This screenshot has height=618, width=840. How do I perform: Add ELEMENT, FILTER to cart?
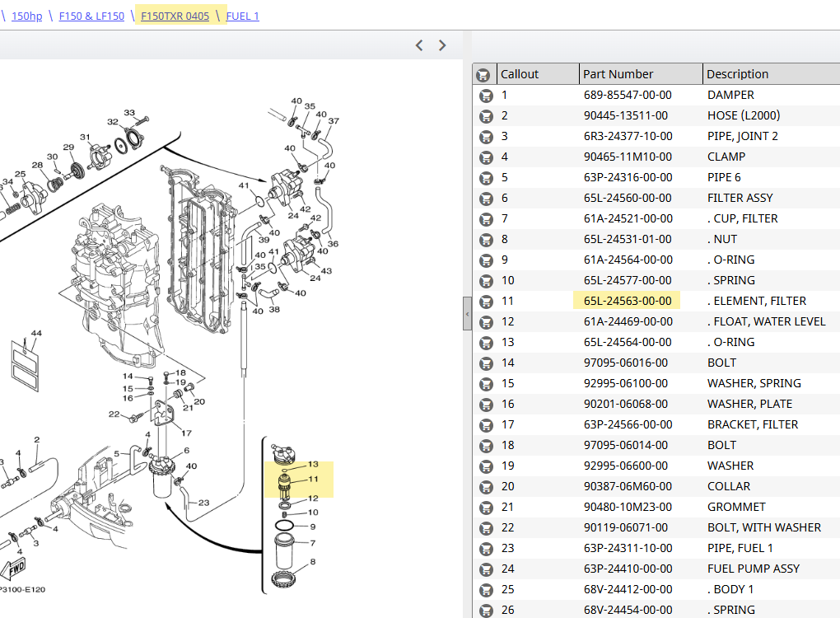click(486, 302)
